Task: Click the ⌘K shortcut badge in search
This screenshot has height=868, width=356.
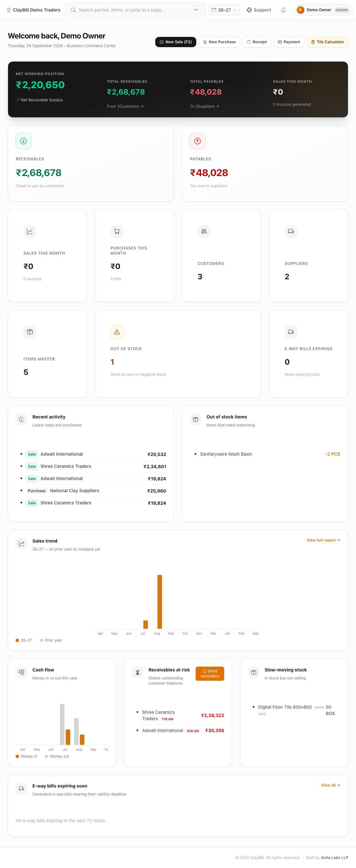Action: (x=196, y=10)
